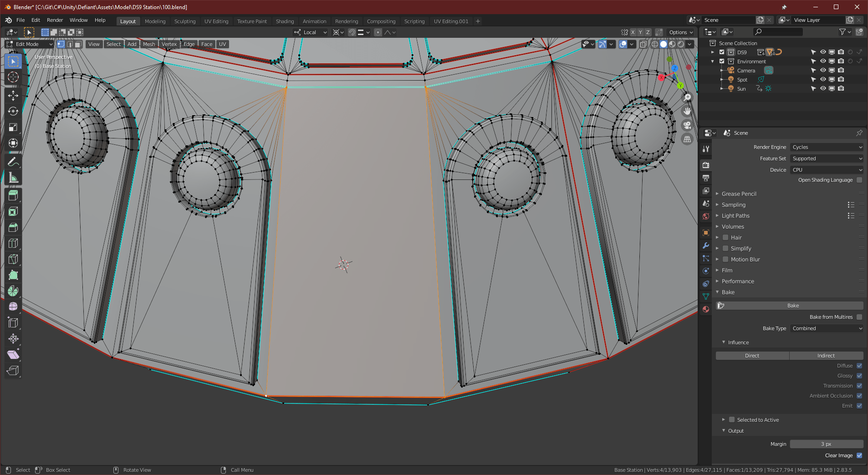Viewport: 868px width, 475px height.
Task: Switch to face select mode
Action: click(x=78, y=44)
